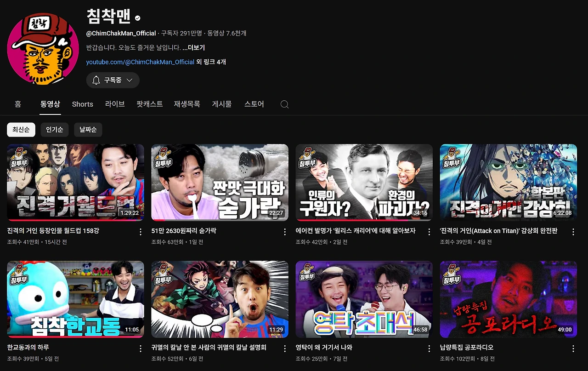
Task: Go to the 홈 tab
Action: [x=18, y=104]
